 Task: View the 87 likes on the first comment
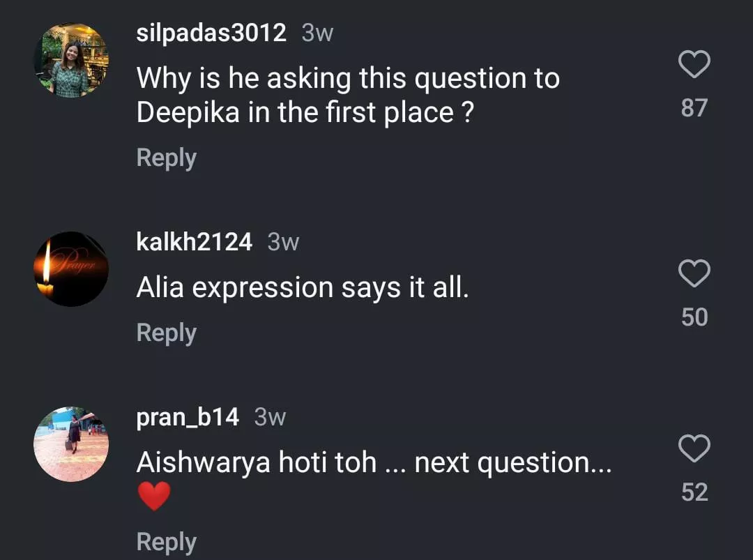coord(694,108)
